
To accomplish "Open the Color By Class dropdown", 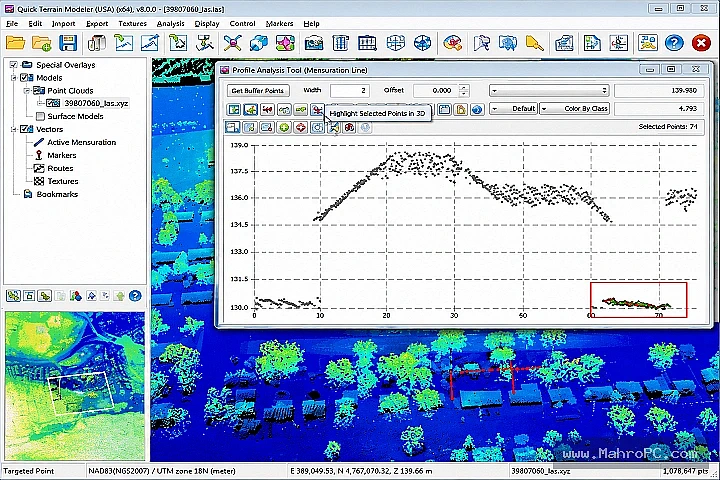I will (574, 109).
